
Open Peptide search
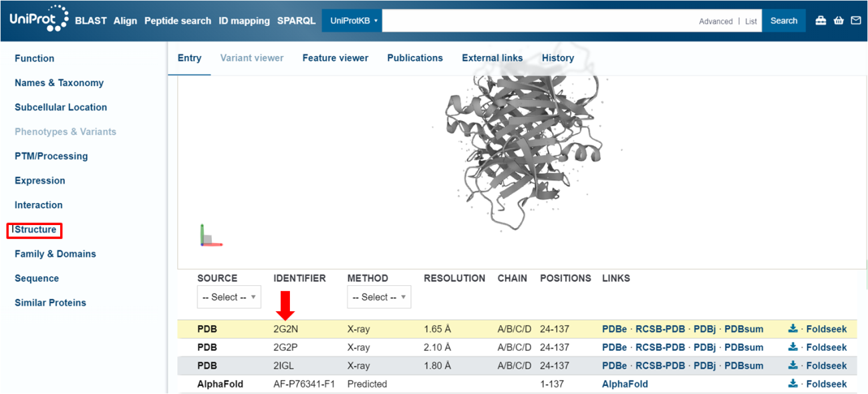[x=178, y=21]
